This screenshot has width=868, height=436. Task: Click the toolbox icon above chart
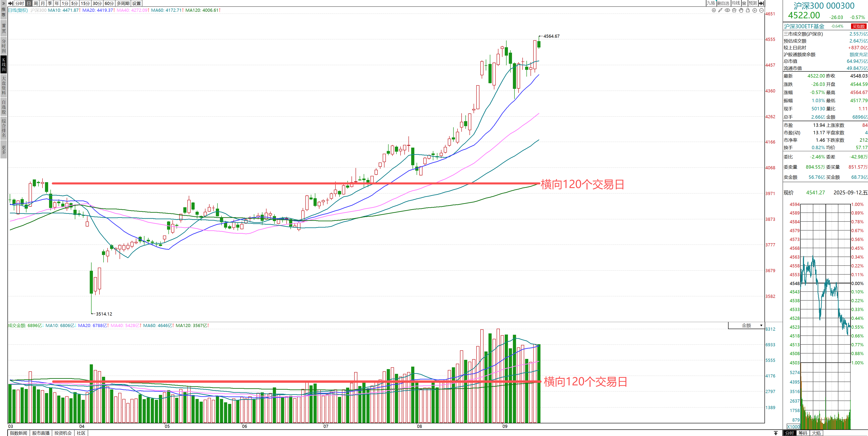tap(734, 10)
